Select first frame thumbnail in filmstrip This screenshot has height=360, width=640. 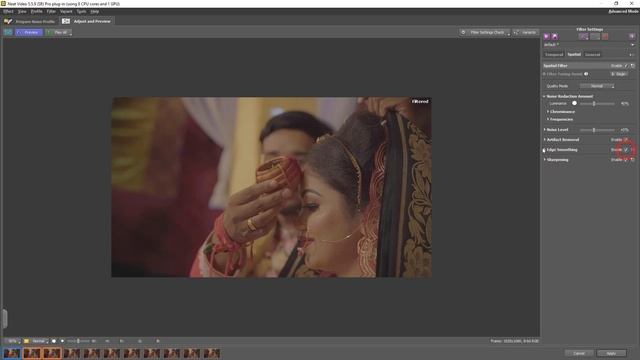[x=12, y=353]
